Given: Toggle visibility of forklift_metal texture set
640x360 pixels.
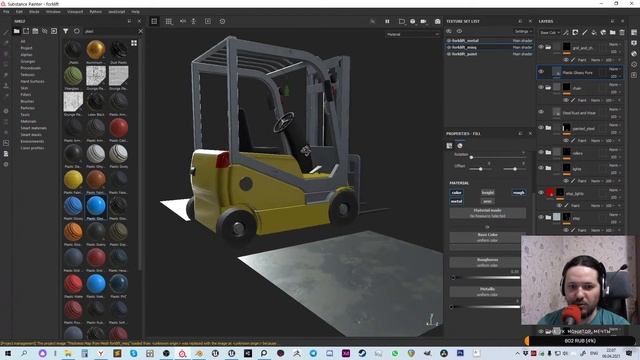Looking at the screenshot, I should 449,40.
